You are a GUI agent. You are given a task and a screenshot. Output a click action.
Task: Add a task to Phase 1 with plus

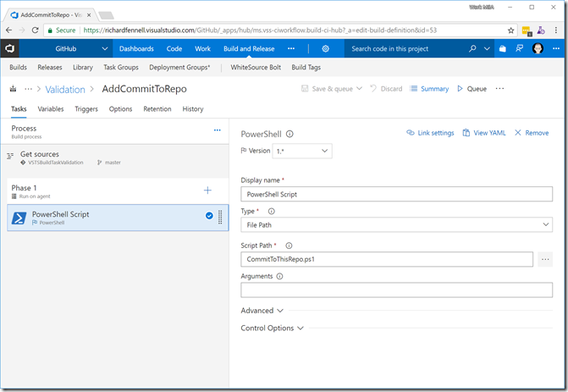[x=207, y=190]
